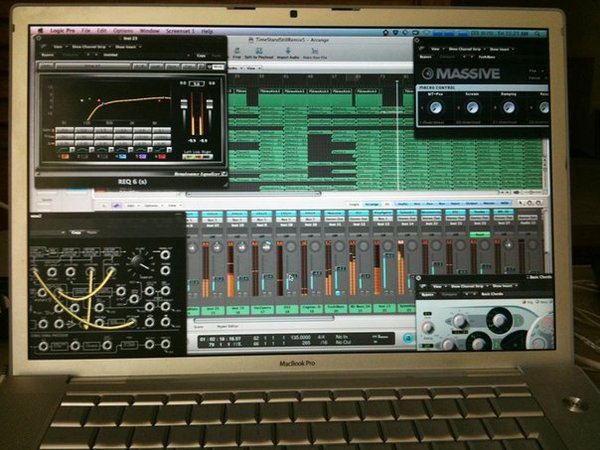This screenshot has height=450, width=600.
Task: Open Spotlight search in the menu bar
Action: (x=538, y=34)
